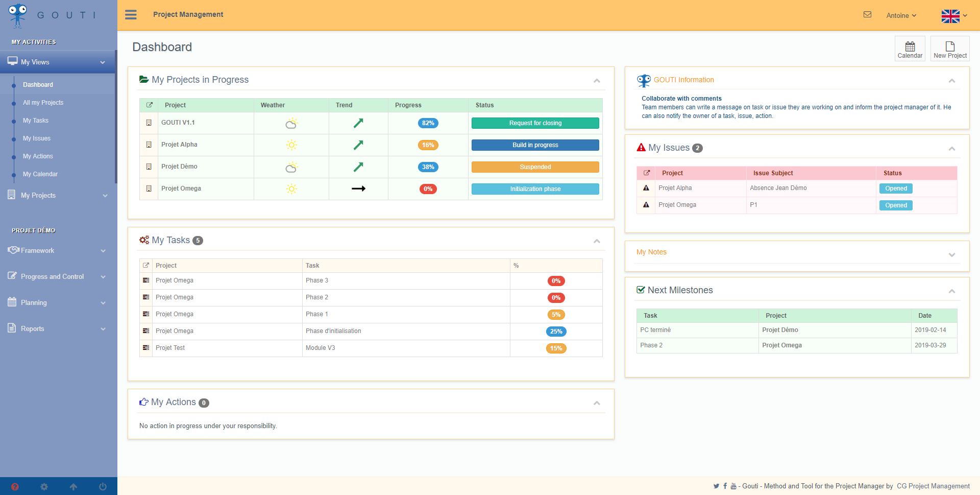Expand the Framework sidebar section
Image resolution: width=980 pixels, height=495 pixels.
[x=57, y=250]
